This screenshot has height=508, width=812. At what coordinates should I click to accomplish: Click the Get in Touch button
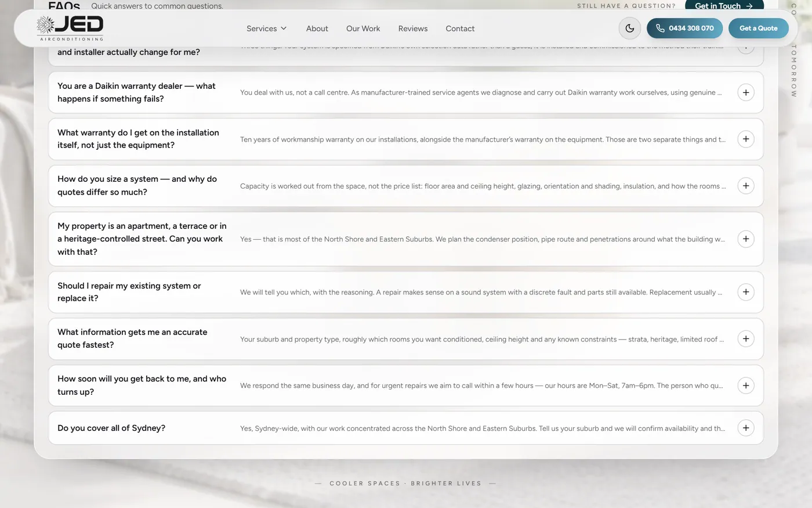tap(724, 5)
